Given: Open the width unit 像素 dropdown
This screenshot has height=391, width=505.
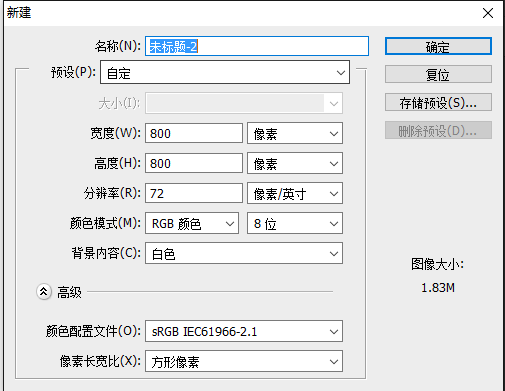Looking at the screenshot, I should point(295,133).
